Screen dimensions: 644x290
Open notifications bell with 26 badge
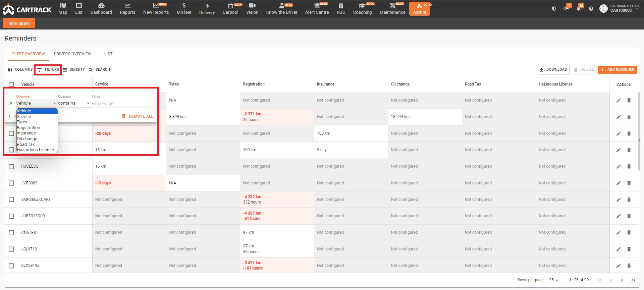pyautogui.click(x=579, y=8)
